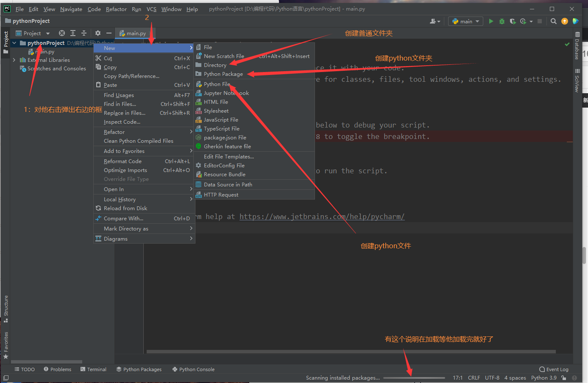Image resolution: width=588 pixels, height=383 pixels.
Task: Open the Python Console tool window
Action: tap(193, 369)
